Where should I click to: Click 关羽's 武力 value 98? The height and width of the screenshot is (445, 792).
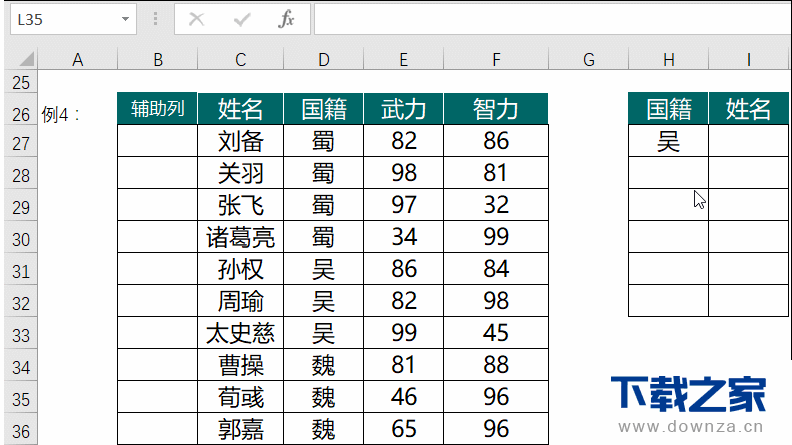(x=404, y=173)
